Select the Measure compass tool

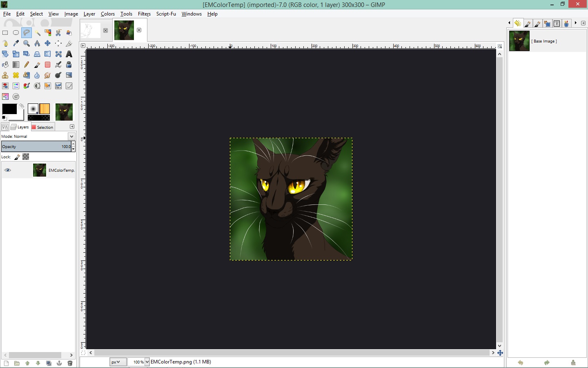pos(37,43)
